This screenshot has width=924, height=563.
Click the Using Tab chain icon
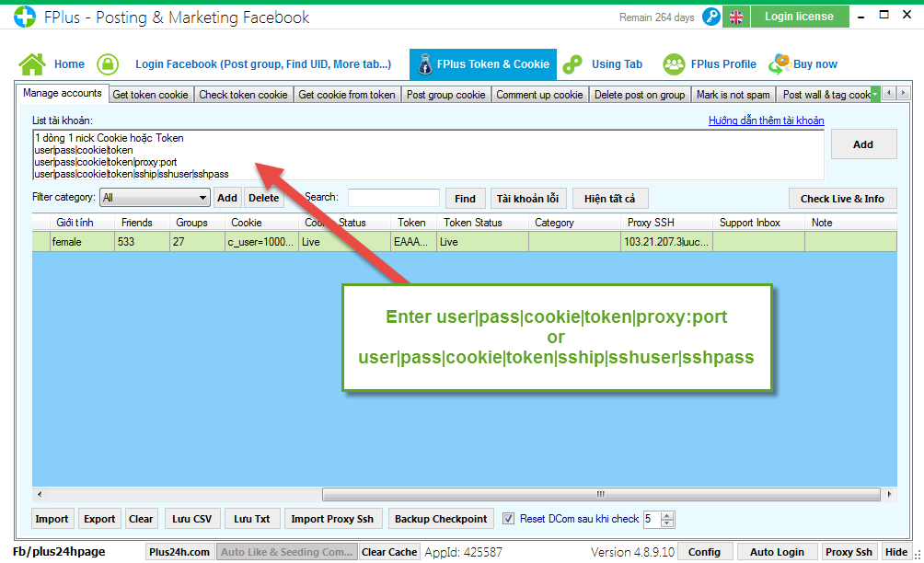click(572, 64)
